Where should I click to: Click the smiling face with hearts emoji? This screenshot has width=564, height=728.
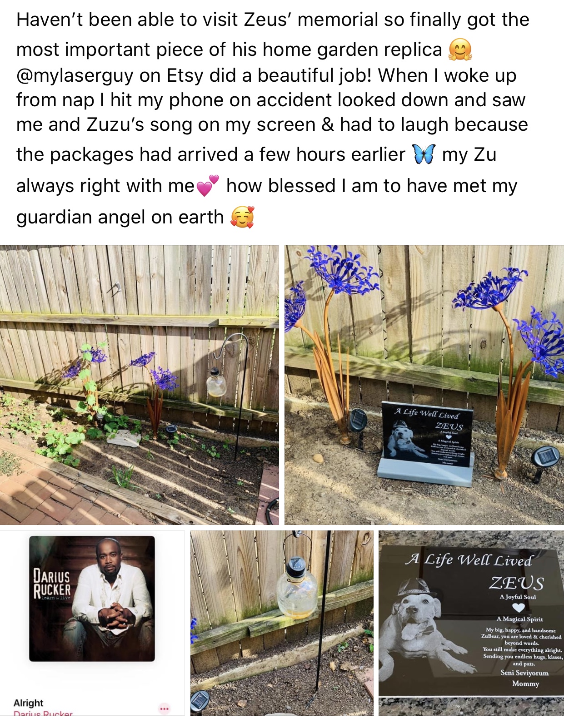pyautogui.click(x=242, y=217)
